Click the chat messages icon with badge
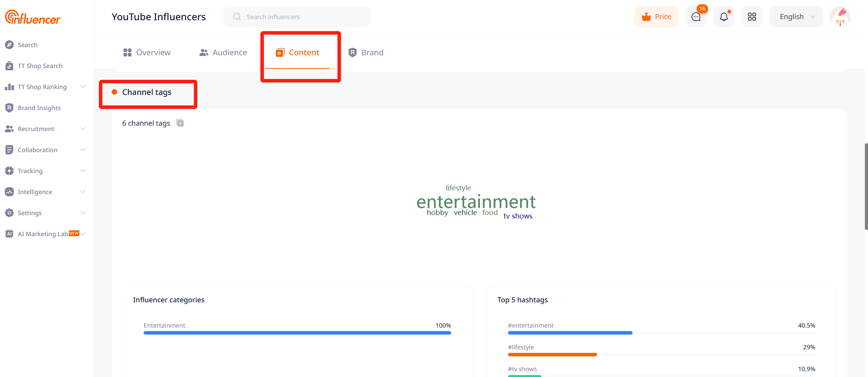 [x=696, y=17]
